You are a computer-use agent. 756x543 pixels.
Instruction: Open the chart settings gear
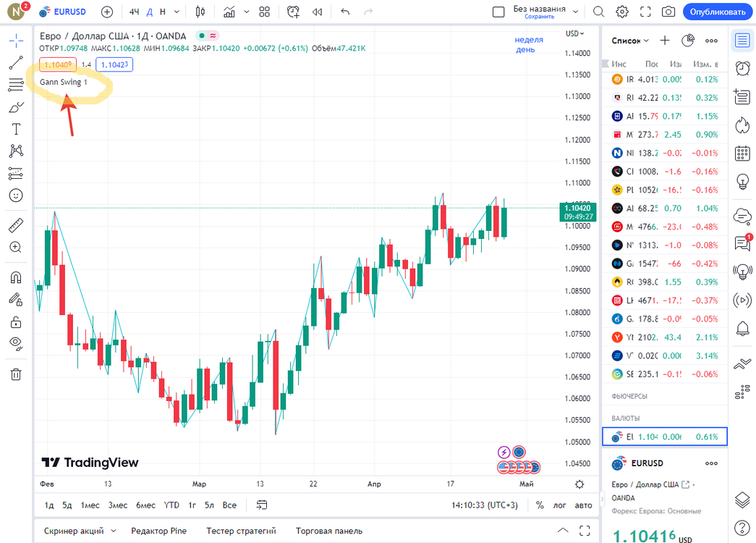click(x=622, y=12)
